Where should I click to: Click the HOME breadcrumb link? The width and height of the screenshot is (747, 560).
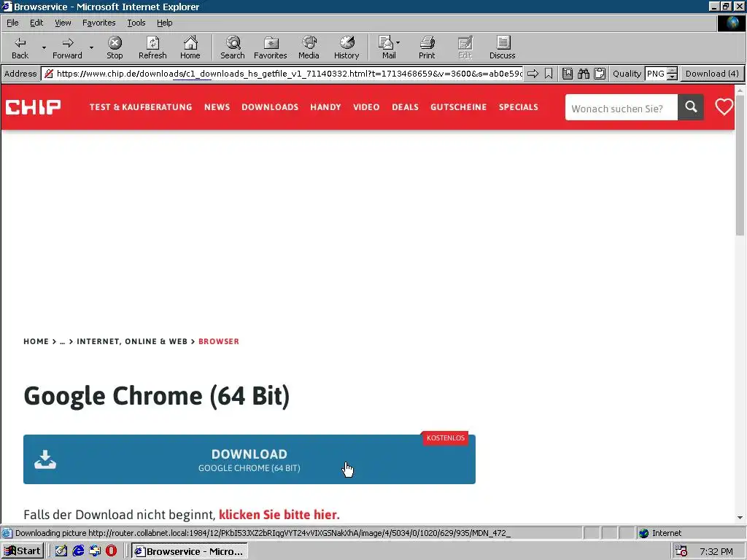[x=36, y=341]
